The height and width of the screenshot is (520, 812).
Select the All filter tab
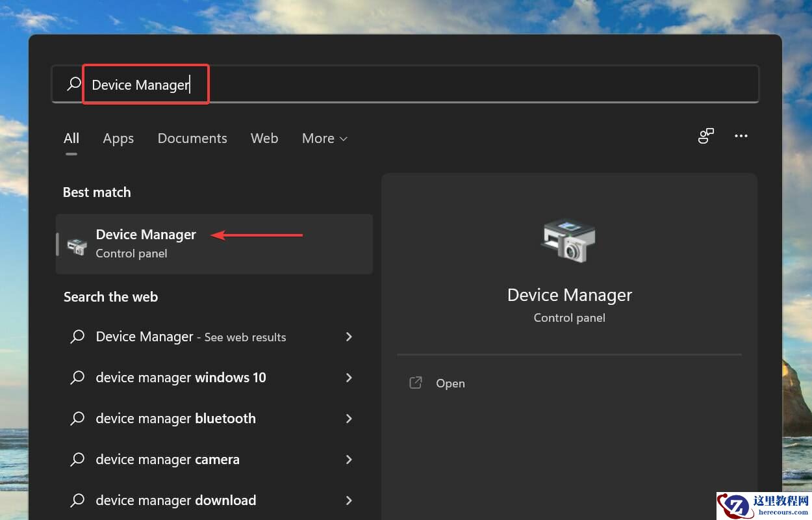click(71, 138)
